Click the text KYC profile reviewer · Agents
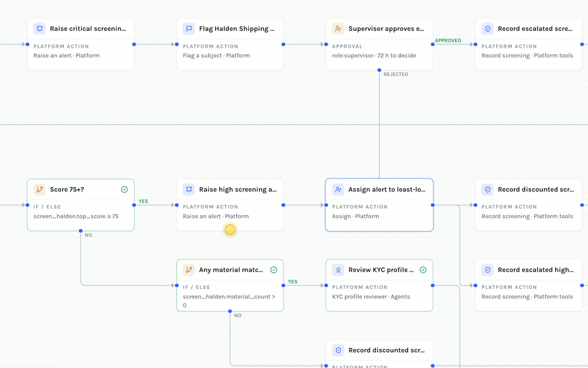Viewport: 588px width, 368px height. 371,297
